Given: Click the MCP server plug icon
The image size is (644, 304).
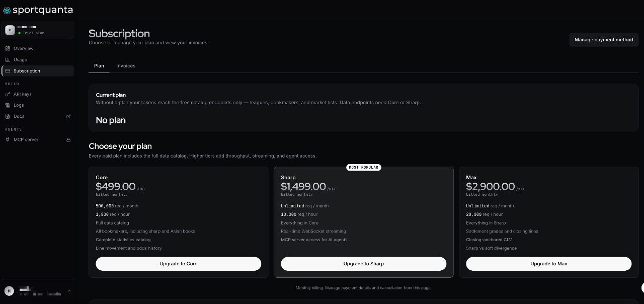Looking at the screenshot, I should point(8,139).
